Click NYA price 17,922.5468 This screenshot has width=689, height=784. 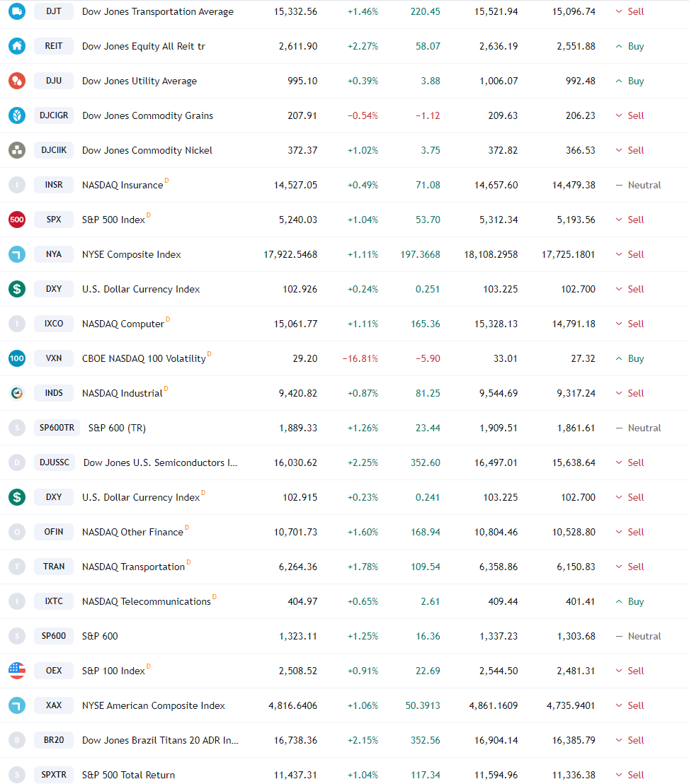[x=290, y=254]
